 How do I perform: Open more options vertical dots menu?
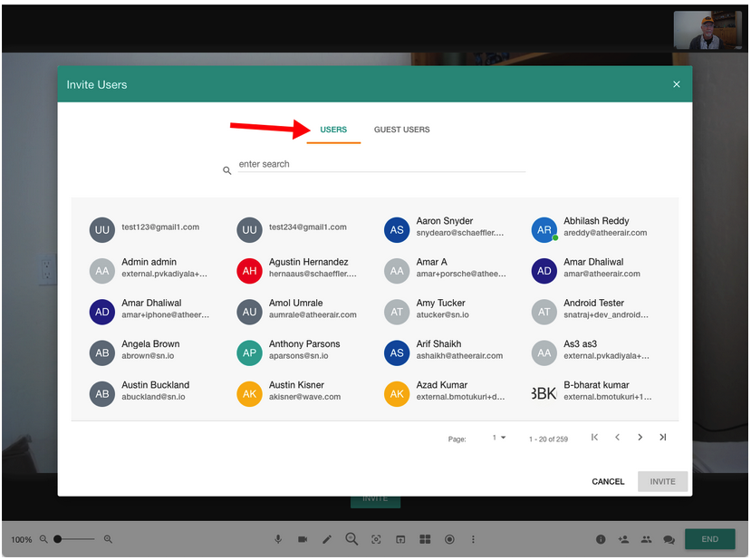(473, 539)
